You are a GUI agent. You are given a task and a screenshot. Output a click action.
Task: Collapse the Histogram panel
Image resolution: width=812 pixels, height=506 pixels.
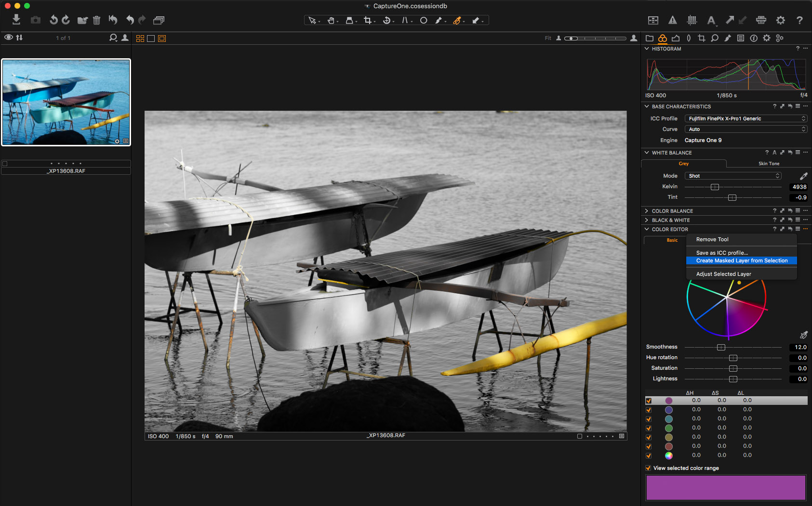tap(647, 49)
